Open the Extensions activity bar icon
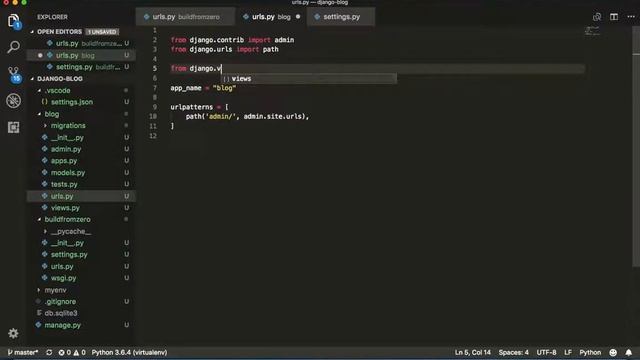The width and height of the screenshot is (640, 360). pyautogui.click(x=13, y=127)
